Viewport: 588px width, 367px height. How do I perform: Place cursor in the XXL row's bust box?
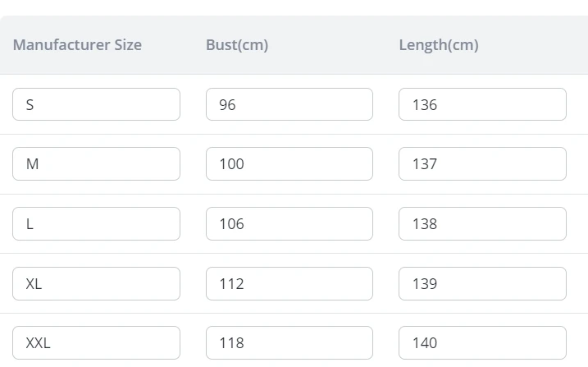289,342
